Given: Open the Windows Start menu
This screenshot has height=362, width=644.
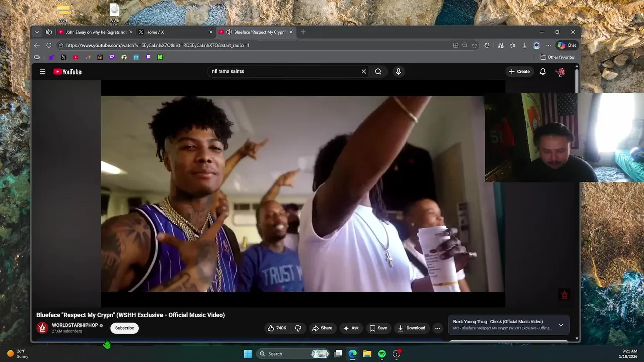Looking at the screenshot, I should point(248,354).
